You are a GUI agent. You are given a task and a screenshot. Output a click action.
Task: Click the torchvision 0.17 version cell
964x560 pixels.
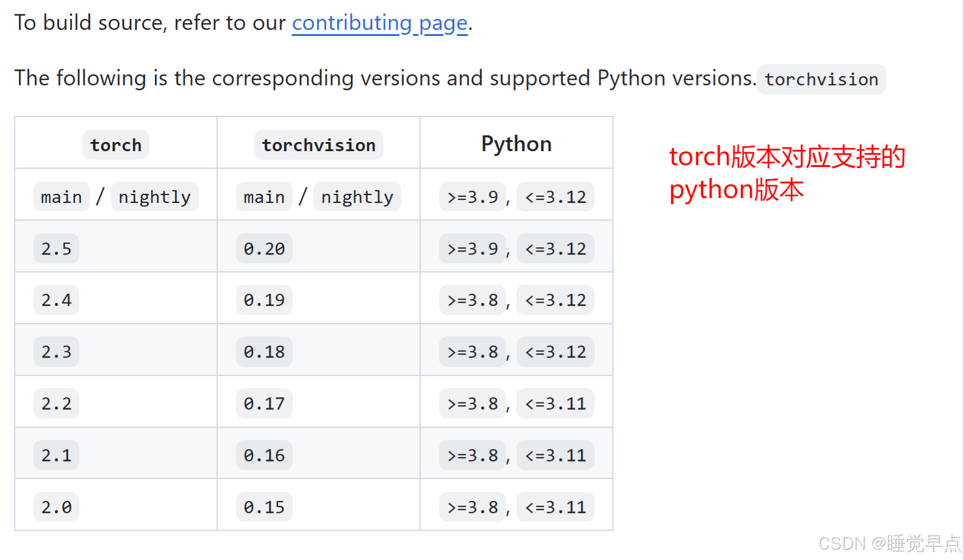pyautogui.click(x=264, y=403)
